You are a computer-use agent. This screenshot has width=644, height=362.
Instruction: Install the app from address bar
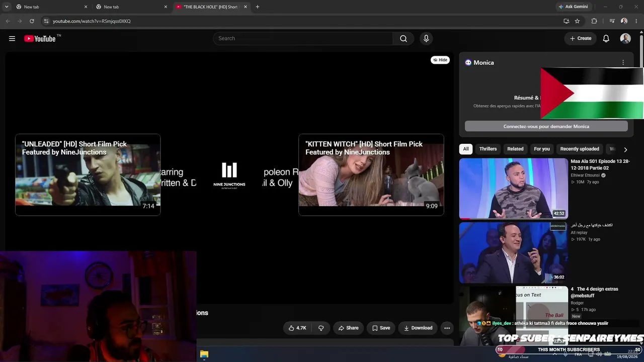tap(566, 21)
